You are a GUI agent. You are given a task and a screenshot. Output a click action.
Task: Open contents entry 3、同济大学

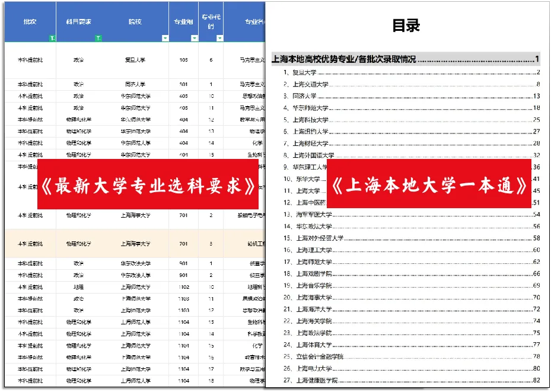coord(412,96)
